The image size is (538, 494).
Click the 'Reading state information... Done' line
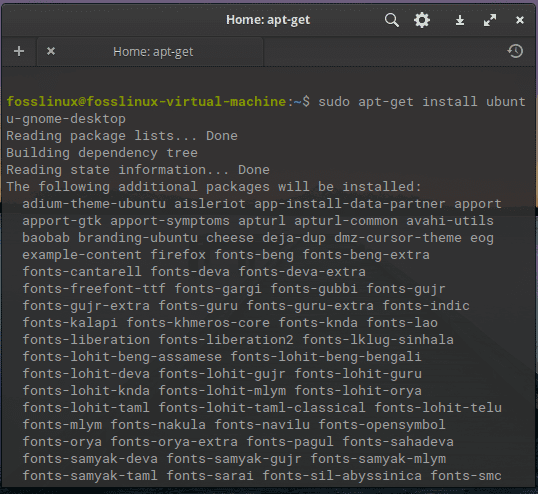point(138,170)
